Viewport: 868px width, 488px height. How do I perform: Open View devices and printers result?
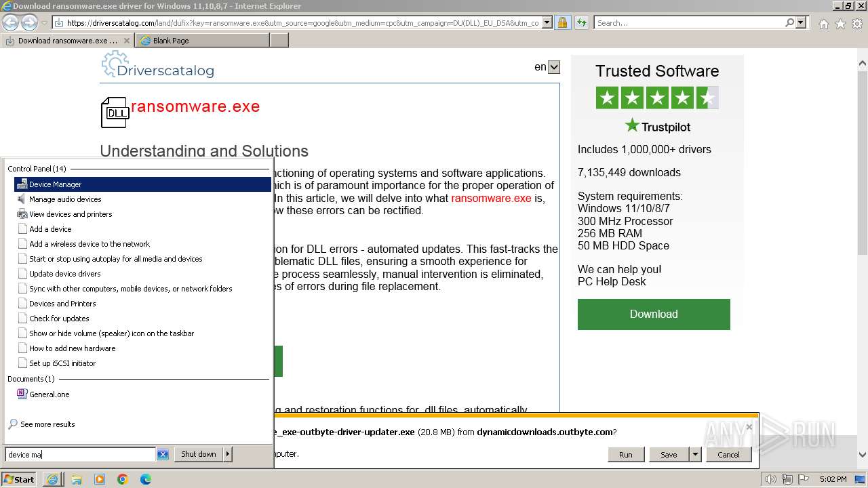pos(142,214)
